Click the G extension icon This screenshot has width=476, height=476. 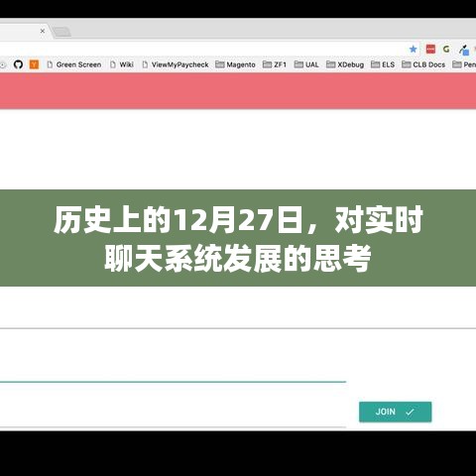point(446,50)
